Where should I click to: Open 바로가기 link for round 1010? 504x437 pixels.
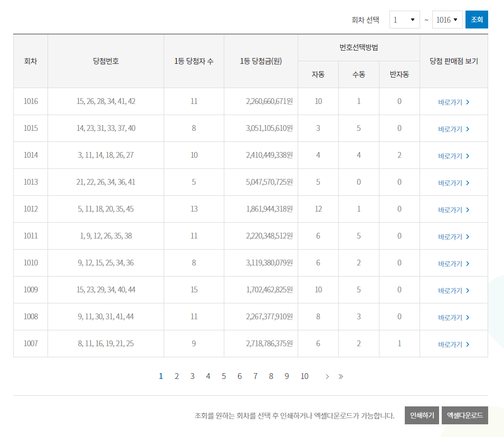click(x=453, y=264)
